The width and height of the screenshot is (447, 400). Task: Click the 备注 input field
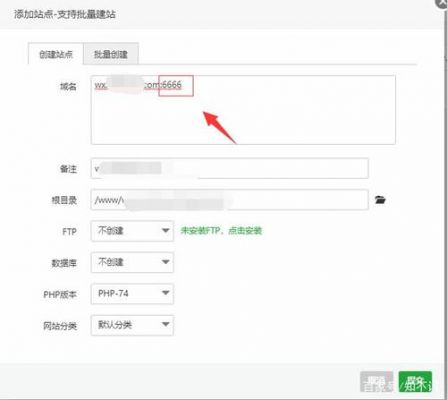coord(229,168)
